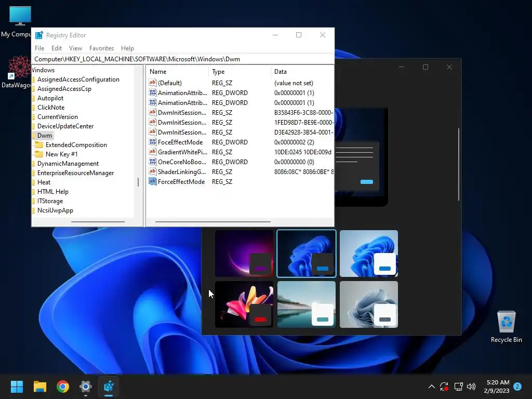The width and height of the screenshot is (532, 399).
Task: Choose the dark blue bloom theme thumbnail
Action: 307,254
